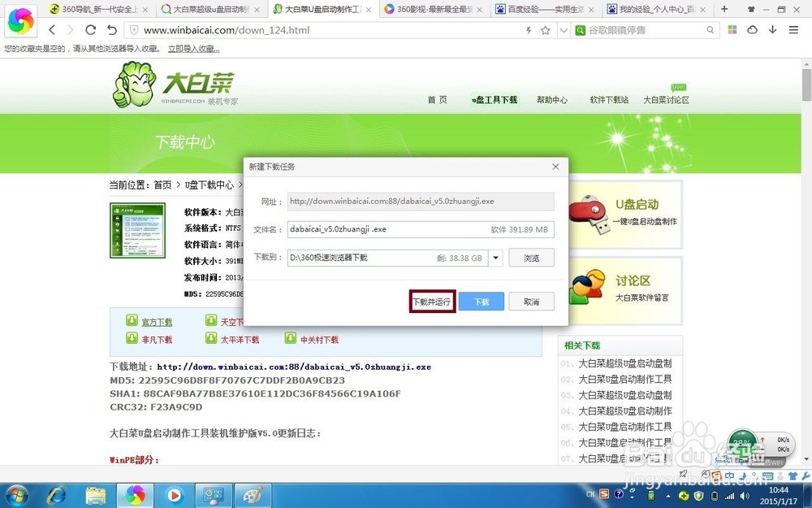812x508 pixels.
Task: Open the Paint taskbar icon
Action: coord(253,496)
